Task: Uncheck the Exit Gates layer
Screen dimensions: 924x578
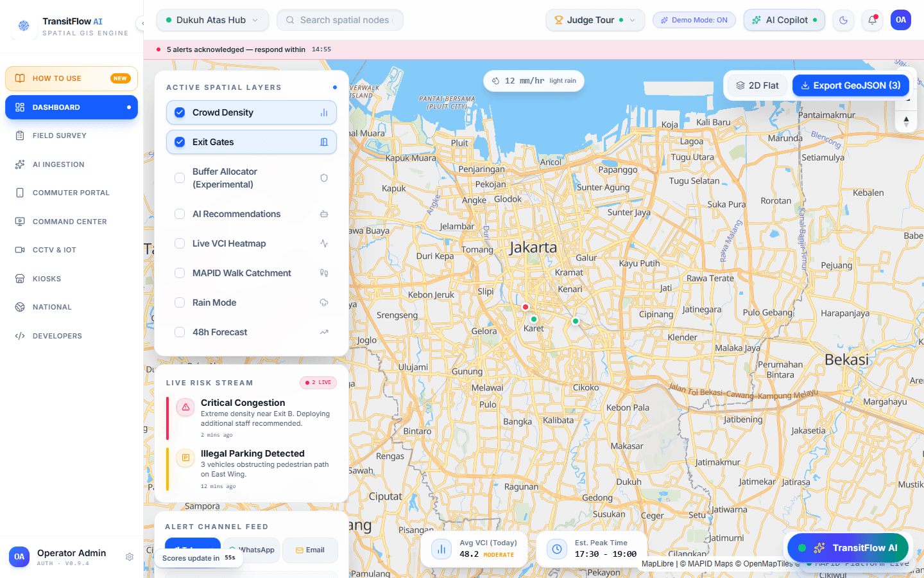Action: [180, 142]
